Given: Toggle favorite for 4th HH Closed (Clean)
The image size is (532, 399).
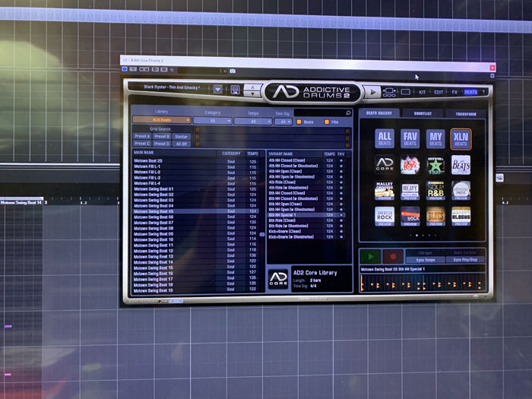Looking at the screenshot, I should (341, 160).
